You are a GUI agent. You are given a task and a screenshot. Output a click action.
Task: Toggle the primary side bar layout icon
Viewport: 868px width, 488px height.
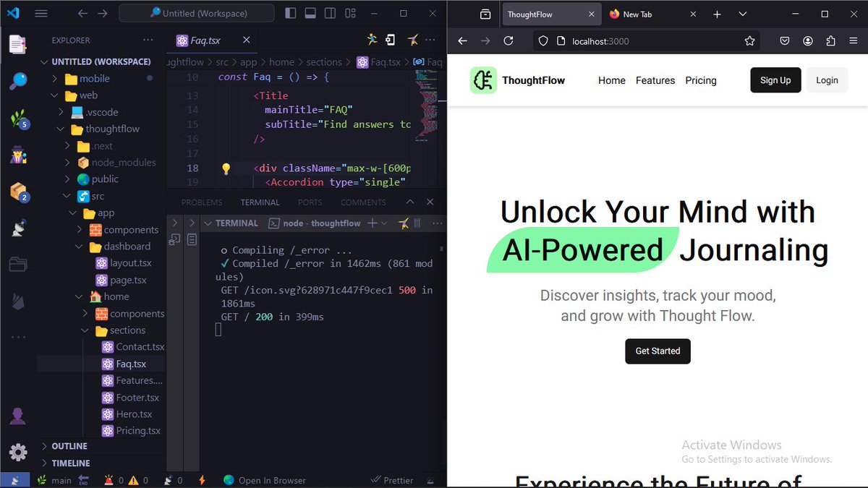click(290, 13)
